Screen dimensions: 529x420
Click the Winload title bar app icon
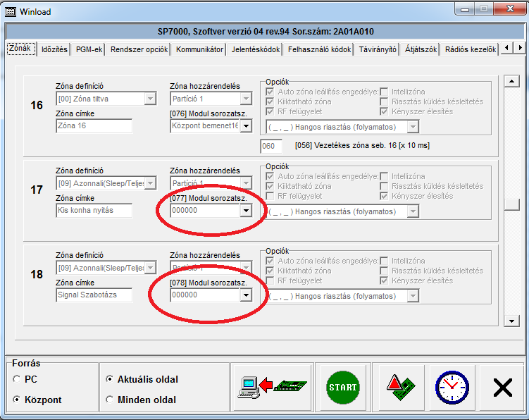pyautogui.click(x=11, y=12)
